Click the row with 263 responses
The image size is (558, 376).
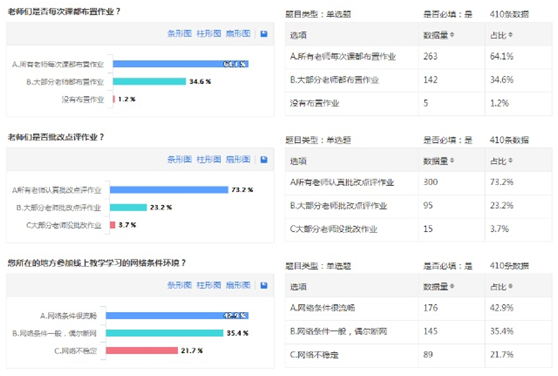tap(418, 57)
